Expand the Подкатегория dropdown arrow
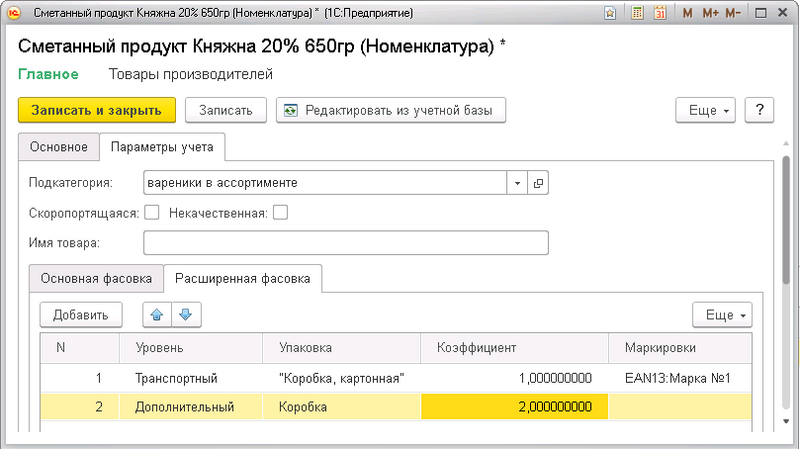800x449 pixels. (517, 183)
